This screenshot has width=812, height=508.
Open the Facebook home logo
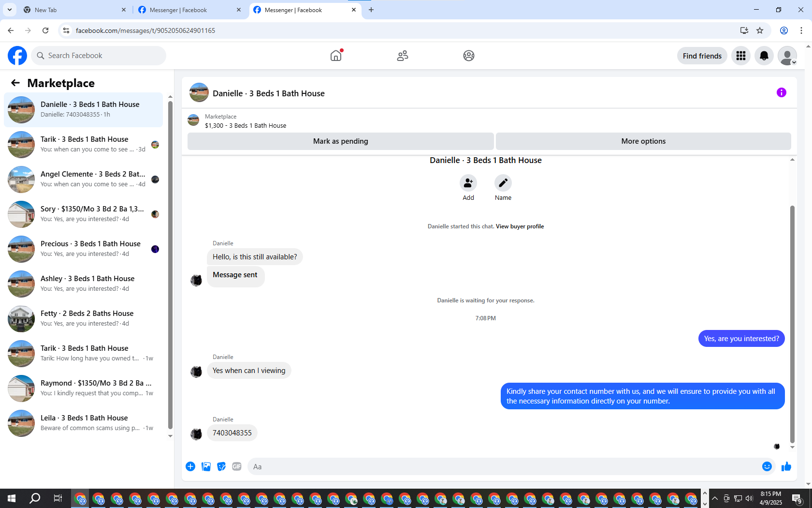(17, 56)
